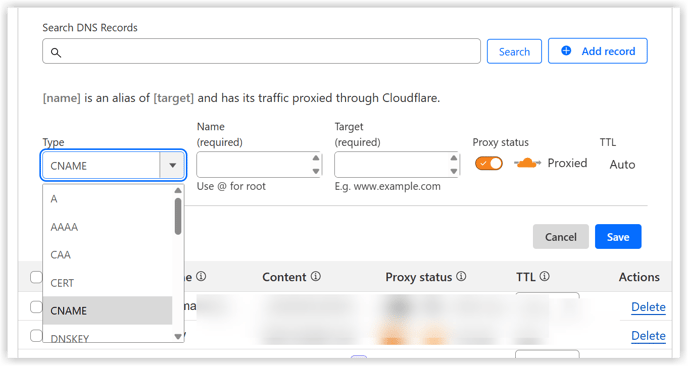Check the first DNS record row checkbox
Image resolution: width=688 pixels, height=366 pixels.
(36, 307)
